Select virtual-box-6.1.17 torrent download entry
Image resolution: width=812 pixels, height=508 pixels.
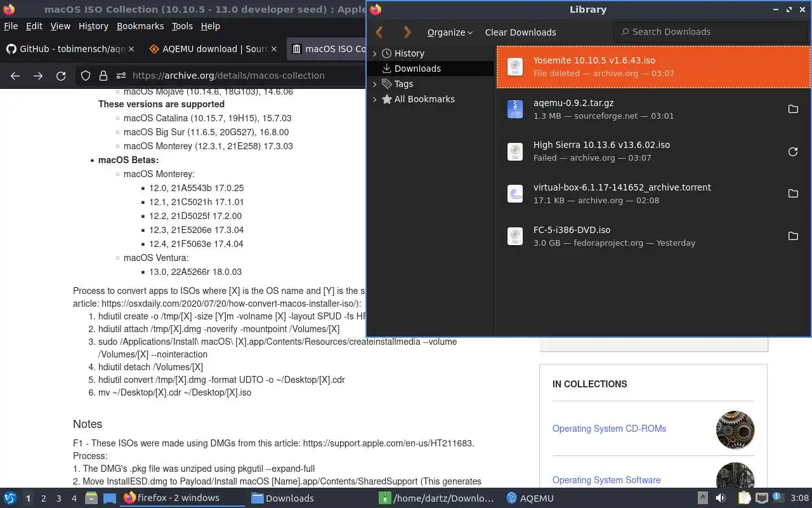pos(653,194)
